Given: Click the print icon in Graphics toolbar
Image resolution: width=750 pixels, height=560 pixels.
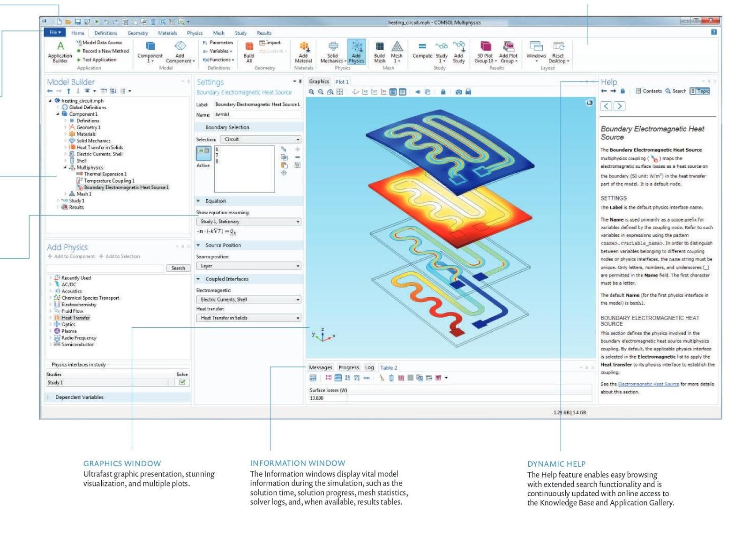Looking at the screenshot, I should coord(468,92).
